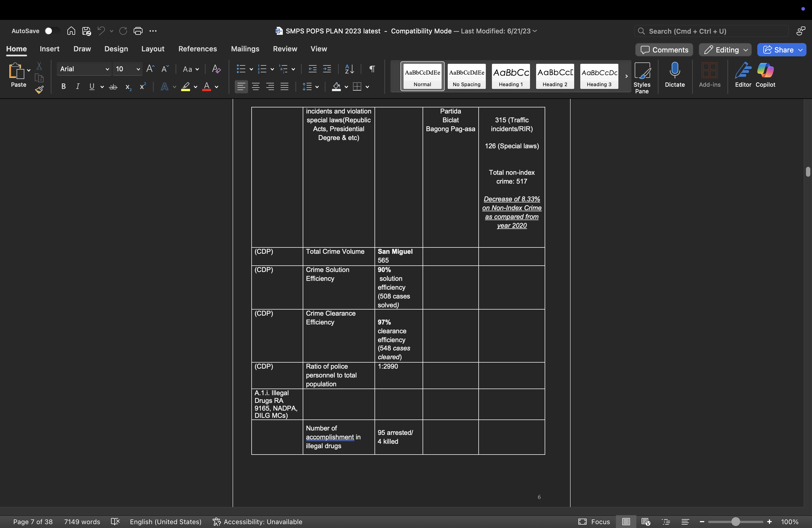Open the Editor tool

tap(743, 75)
